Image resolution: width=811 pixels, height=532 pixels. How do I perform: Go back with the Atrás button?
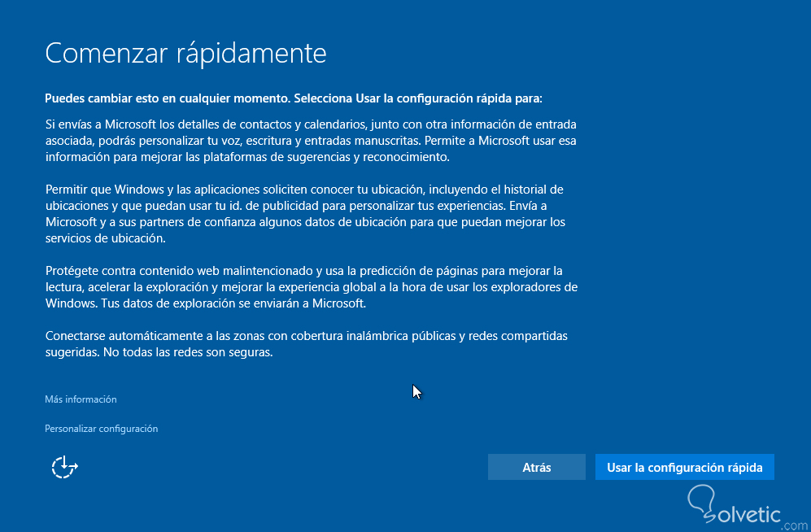536,468
